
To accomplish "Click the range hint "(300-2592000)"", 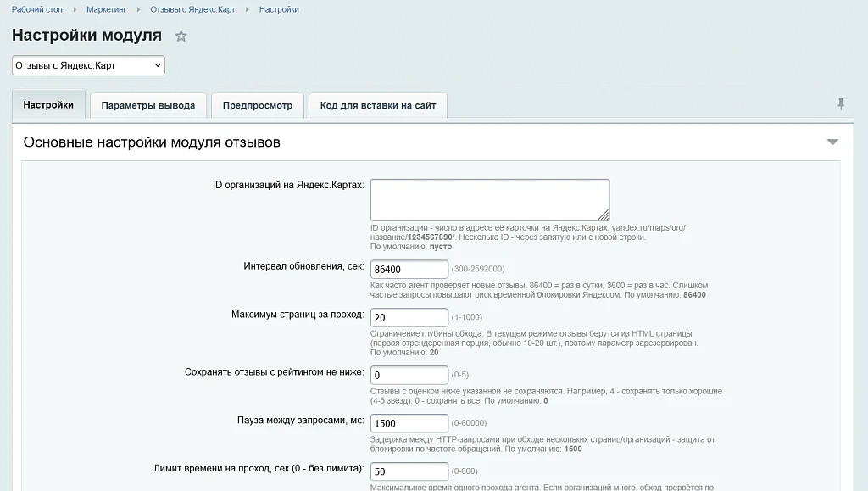I will click(478, 269).
